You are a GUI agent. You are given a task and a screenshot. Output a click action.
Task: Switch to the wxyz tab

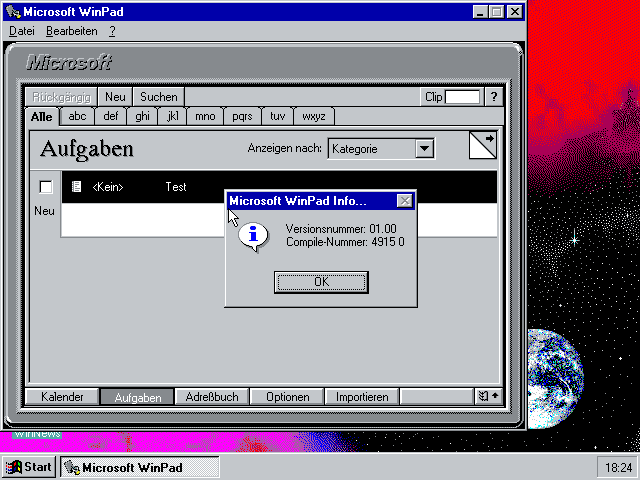tap(313, 116)
